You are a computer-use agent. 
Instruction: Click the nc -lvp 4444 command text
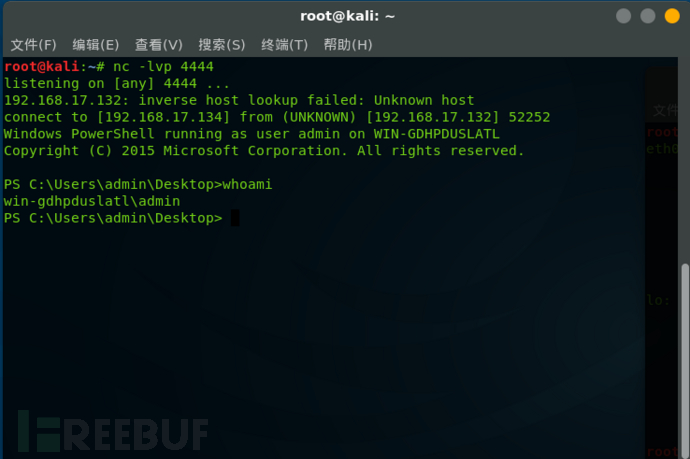coord(163,66)
